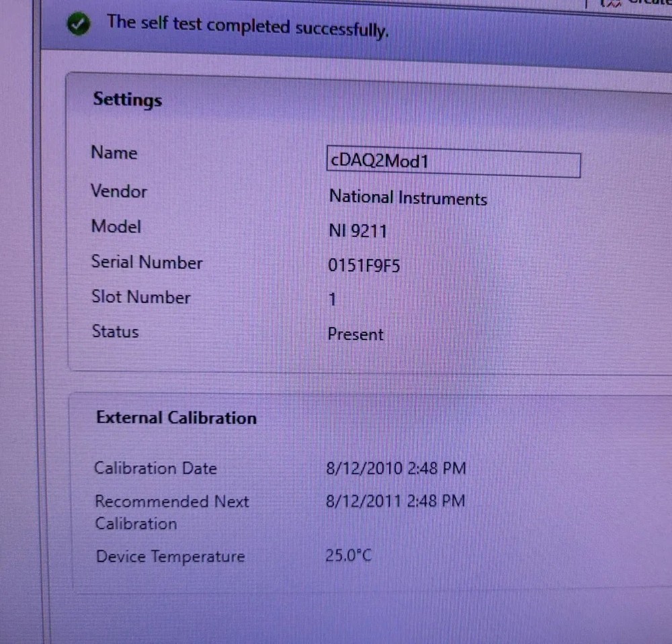Select the slot number value '1'
Screen dimensions: 672x644
tap(333, 299)
